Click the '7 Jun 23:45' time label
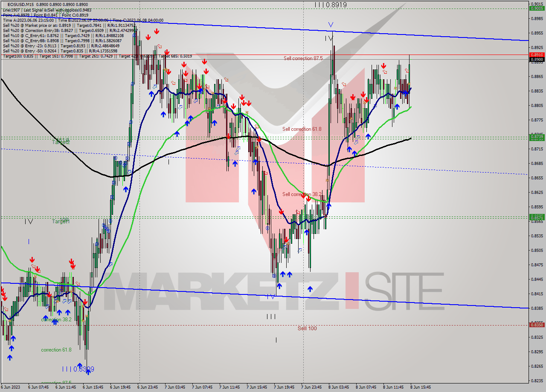Viewport: 546px width, 392px height. click(x=311, y=387)
